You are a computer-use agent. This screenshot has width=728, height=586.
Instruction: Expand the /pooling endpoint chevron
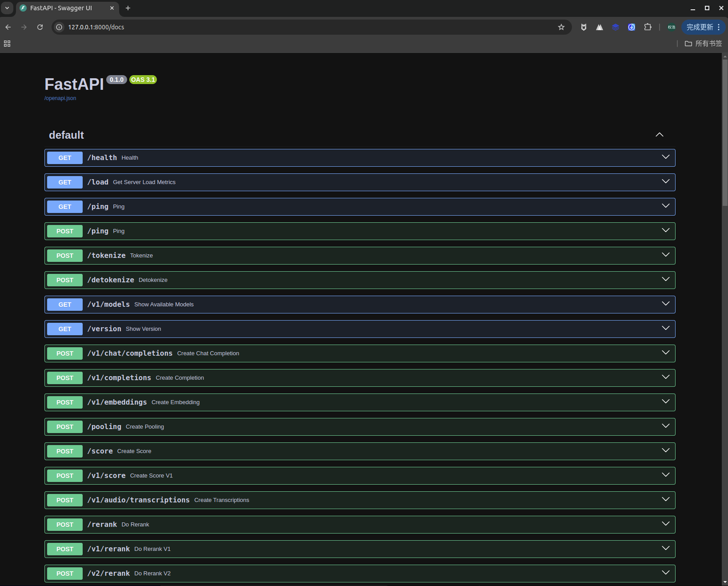(x=666, y=426)
